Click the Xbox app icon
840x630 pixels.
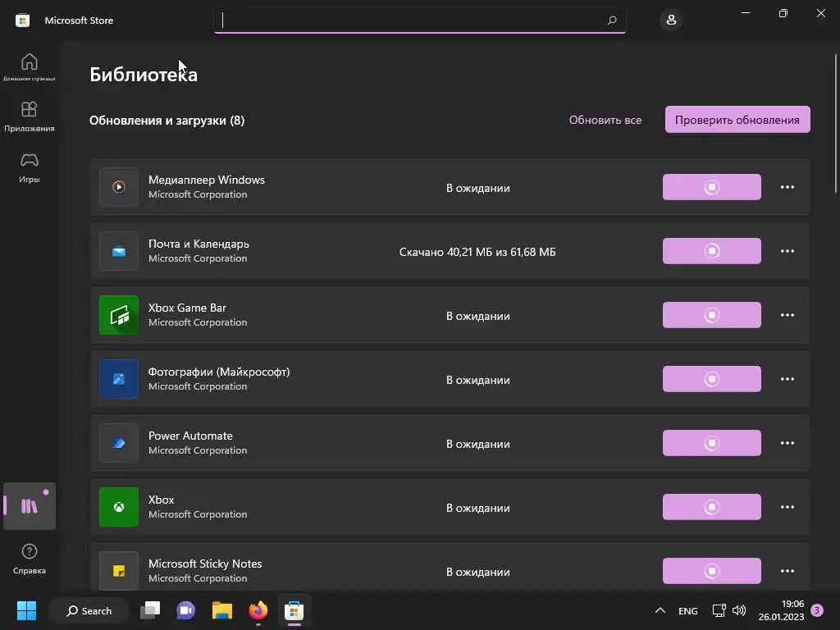click(x=119, y=507)
